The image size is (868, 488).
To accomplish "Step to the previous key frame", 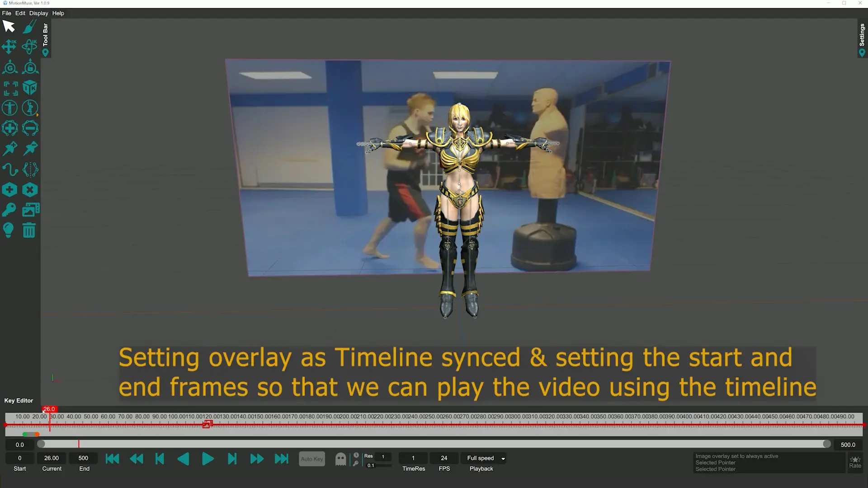I will click(x=160, y=459).
